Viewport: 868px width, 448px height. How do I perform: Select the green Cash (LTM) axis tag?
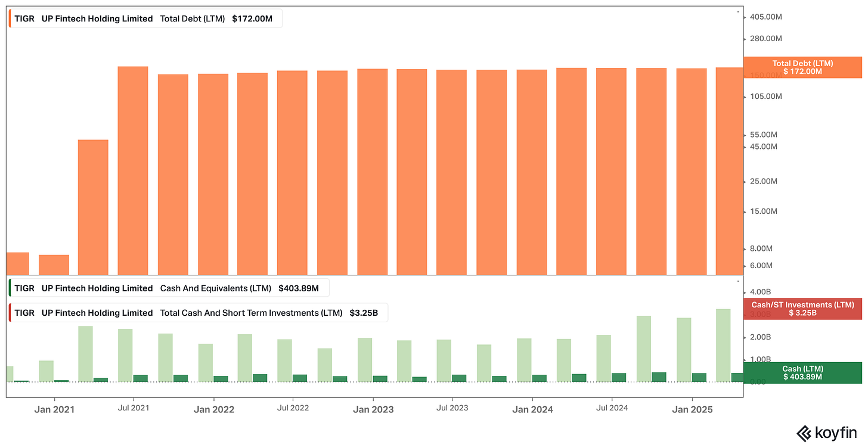coord(802,372)
